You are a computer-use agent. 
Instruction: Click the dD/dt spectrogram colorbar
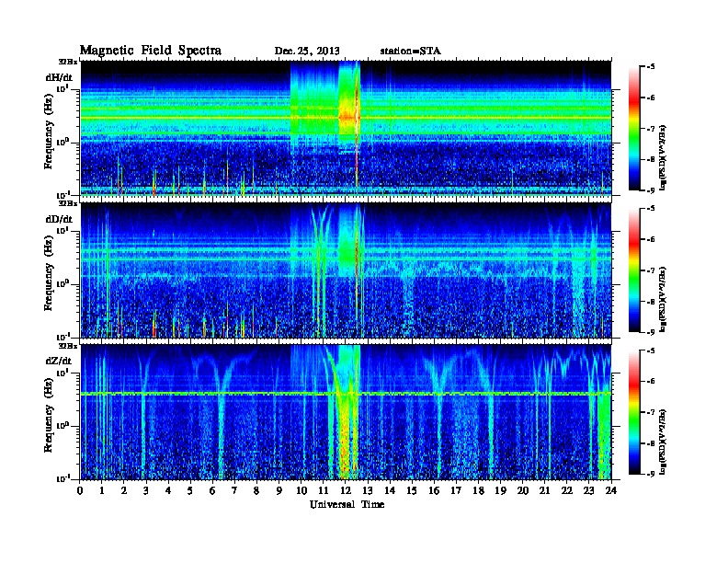[634, 270]
